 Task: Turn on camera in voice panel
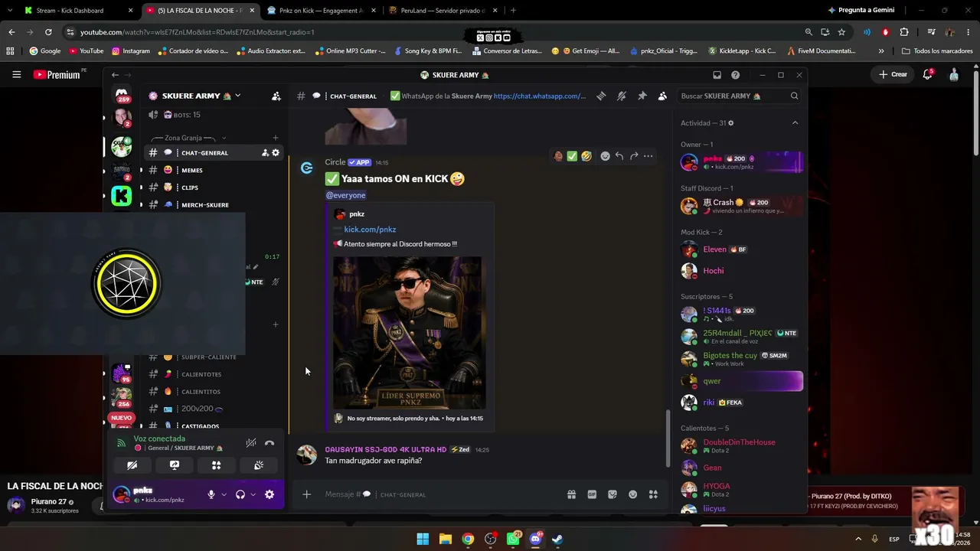(x=132, y=465)
